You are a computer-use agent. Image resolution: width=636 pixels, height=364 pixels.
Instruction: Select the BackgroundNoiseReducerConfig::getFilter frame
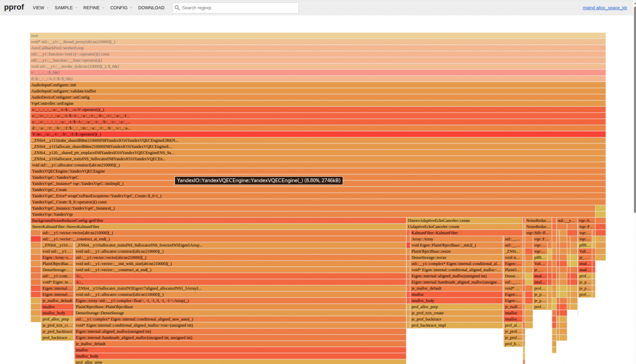[x=218, y=221]
